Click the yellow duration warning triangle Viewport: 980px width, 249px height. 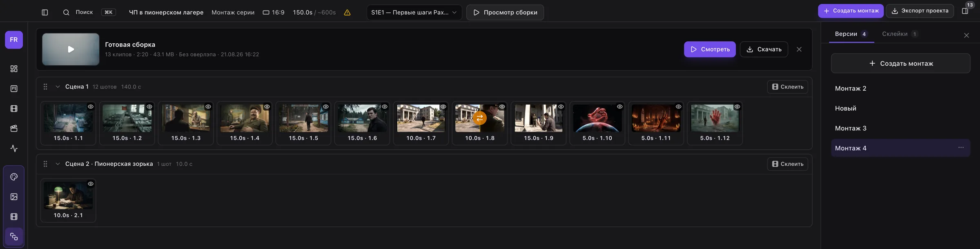pos(347,13)
